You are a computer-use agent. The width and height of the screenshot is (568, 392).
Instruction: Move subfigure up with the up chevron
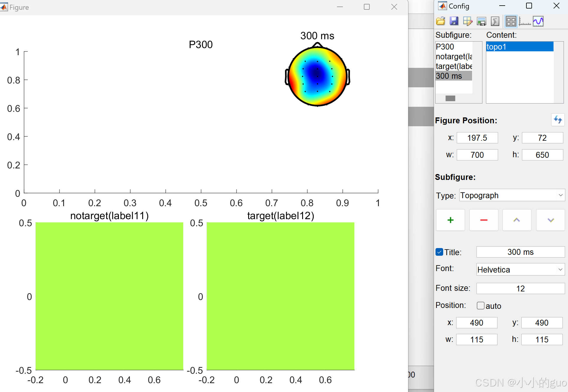pyautogui.click(x=517, y=220)
